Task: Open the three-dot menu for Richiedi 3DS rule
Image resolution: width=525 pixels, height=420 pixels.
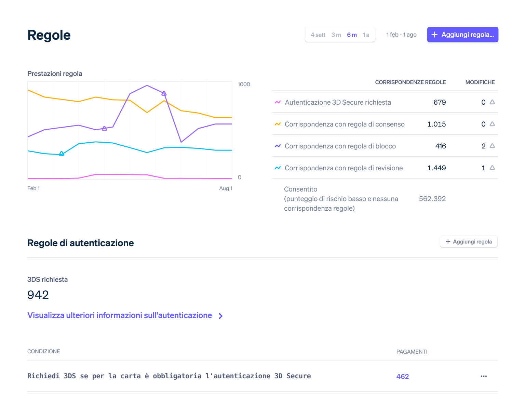Action: click(x=484, y=376)
